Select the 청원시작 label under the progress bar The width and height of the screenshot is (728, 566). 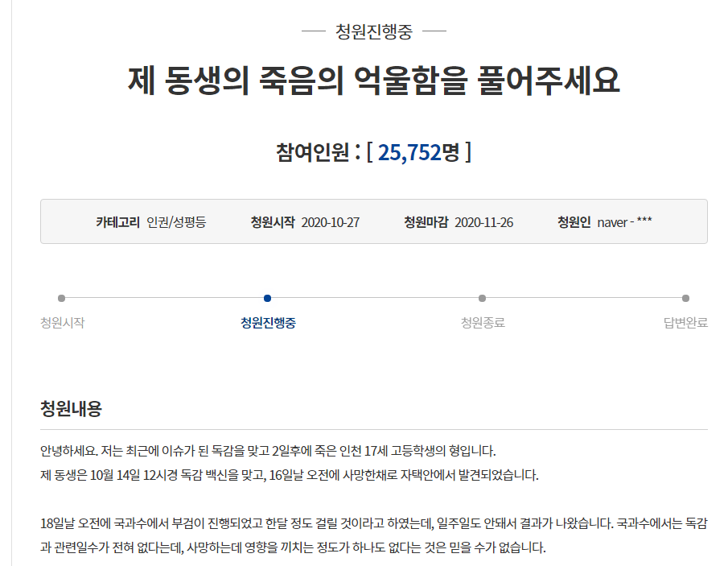tap(62, 323)
